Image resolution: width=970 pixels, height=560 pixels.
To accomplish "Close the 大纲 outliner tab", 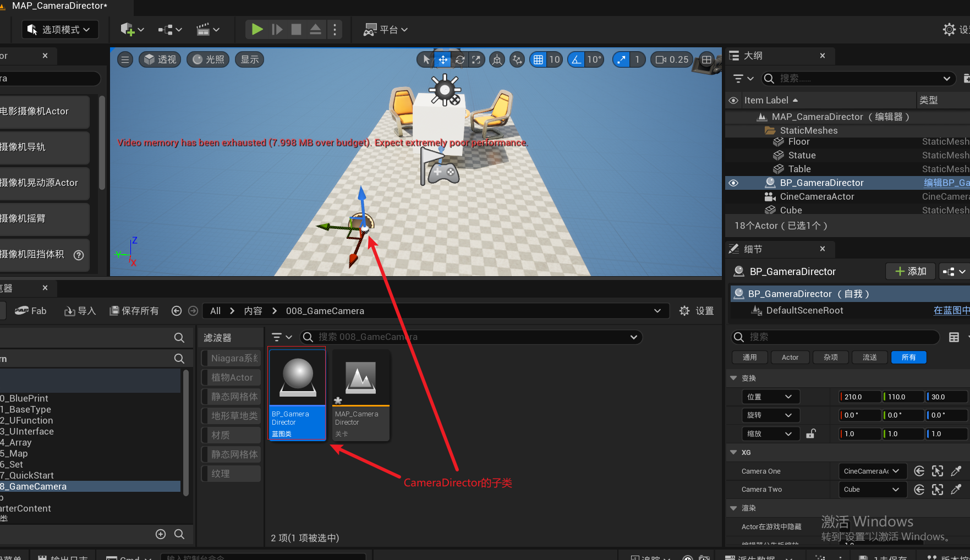I will pos(822,56).
